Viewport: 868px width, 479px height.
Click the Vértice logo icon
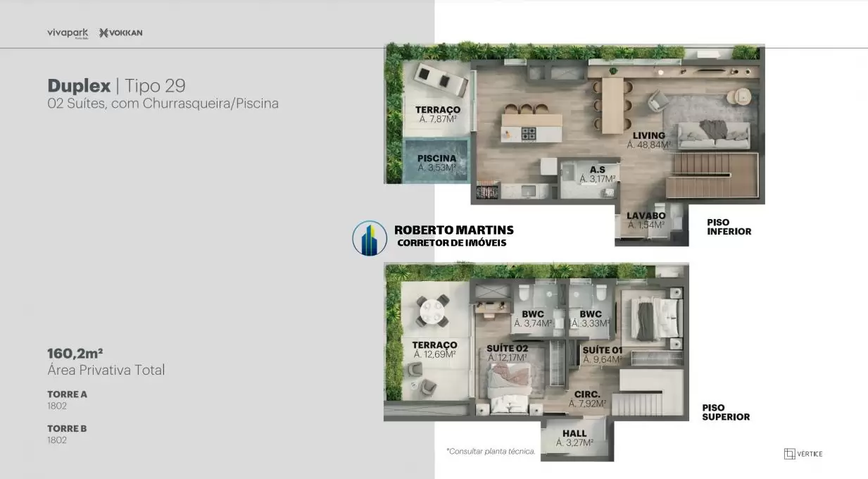point(789,454)
